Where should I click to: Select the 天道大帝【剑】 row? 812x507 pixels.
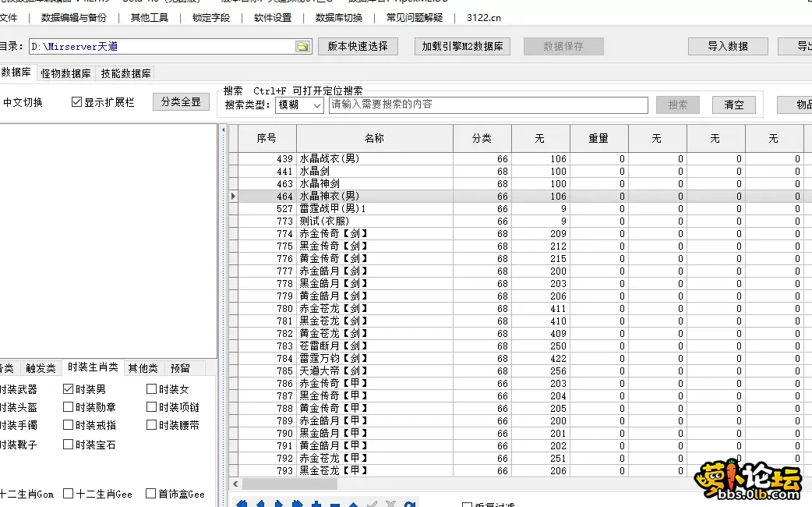click(521, 370)
